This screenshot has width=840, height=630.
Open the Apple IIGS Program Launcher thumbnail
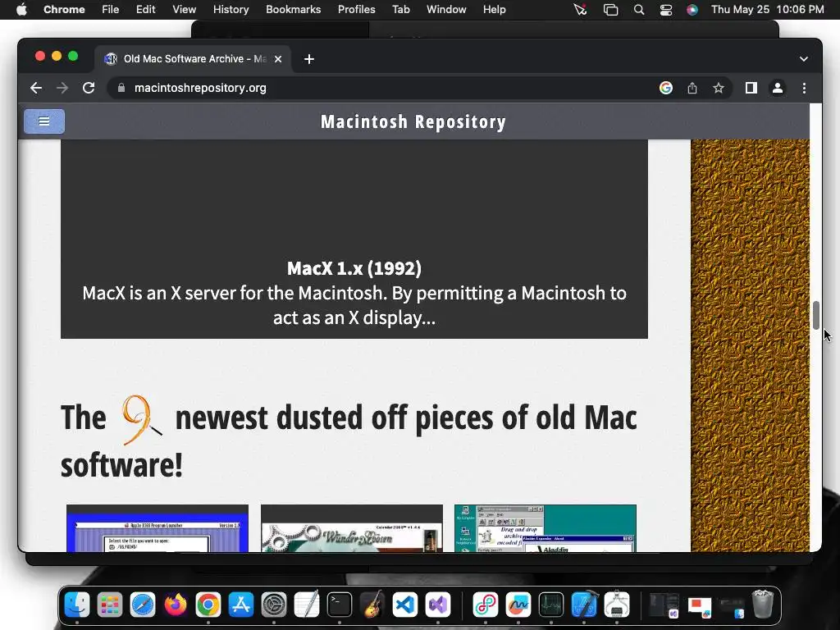(x=157, y=528)
